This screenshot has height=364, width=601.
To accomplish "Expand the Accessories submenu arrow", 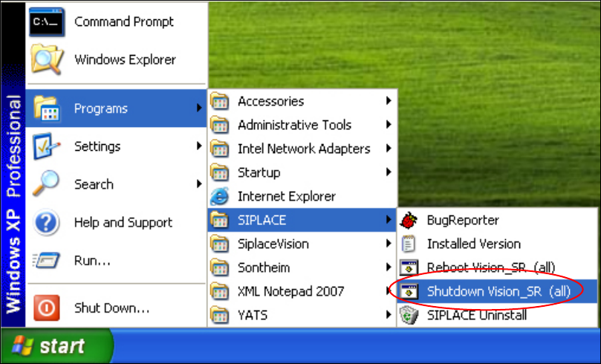I will click(389, 101).
